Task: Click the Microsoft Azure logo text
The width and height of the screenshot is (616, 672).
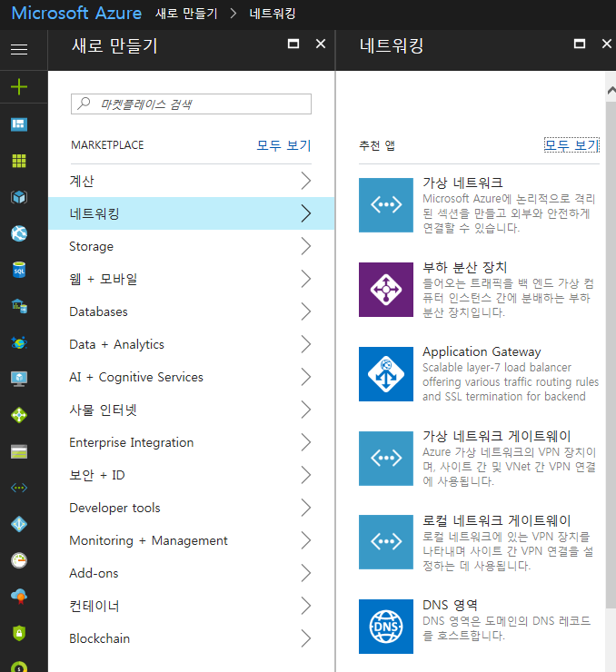Action: pos(76,13)
